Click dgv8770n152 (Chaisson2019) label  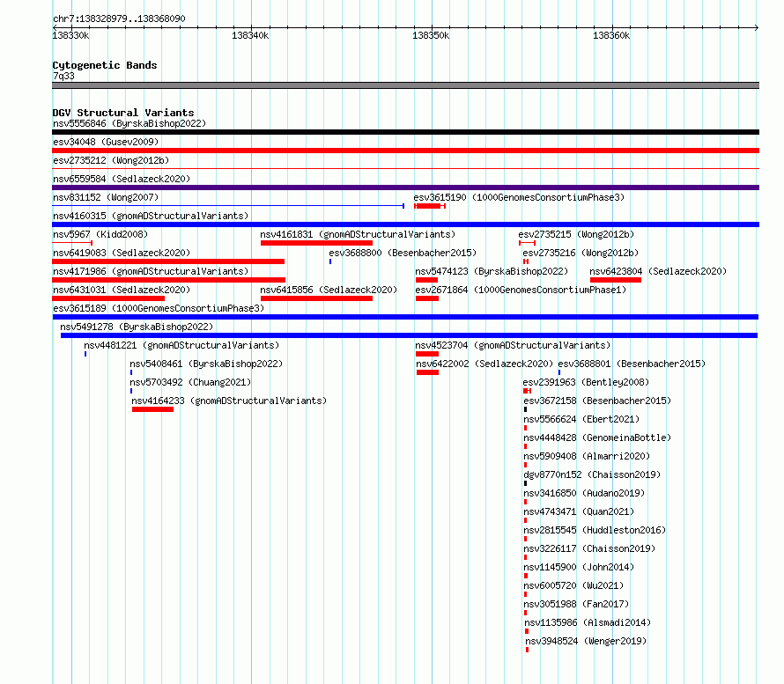pos(592,474)
